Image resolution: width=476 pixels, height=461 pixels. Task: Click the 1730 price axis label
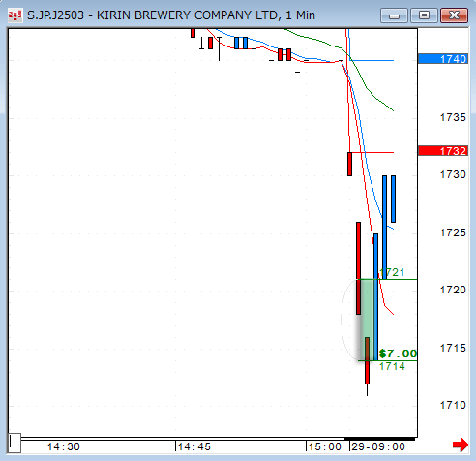[x=453, y=174]
